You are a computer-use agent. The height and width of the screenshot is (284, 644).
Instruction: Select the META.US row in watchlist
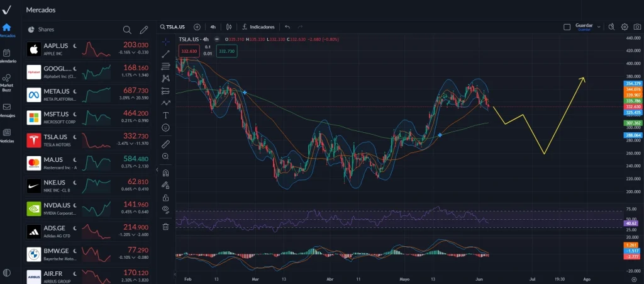click(x=88, y=95)
